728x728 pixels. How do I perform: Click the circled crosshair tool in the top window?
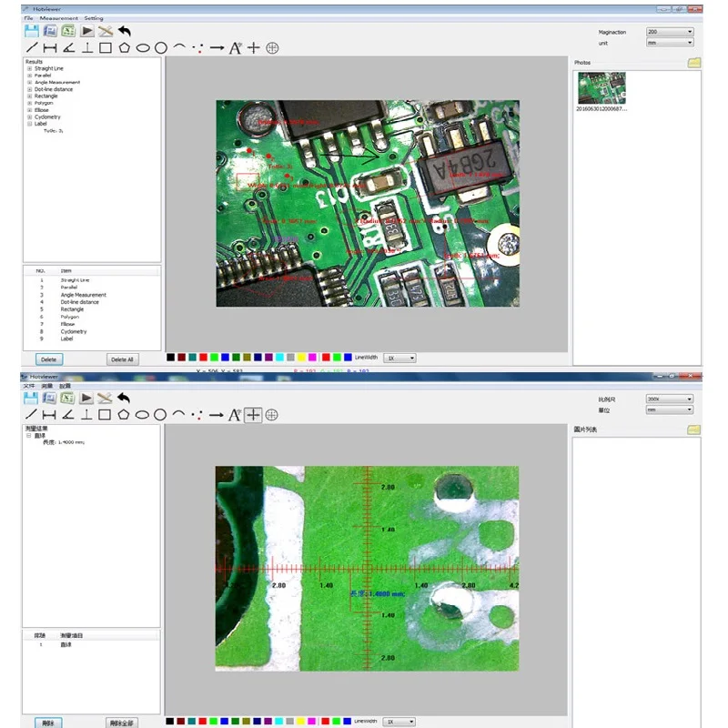[272, 48]
